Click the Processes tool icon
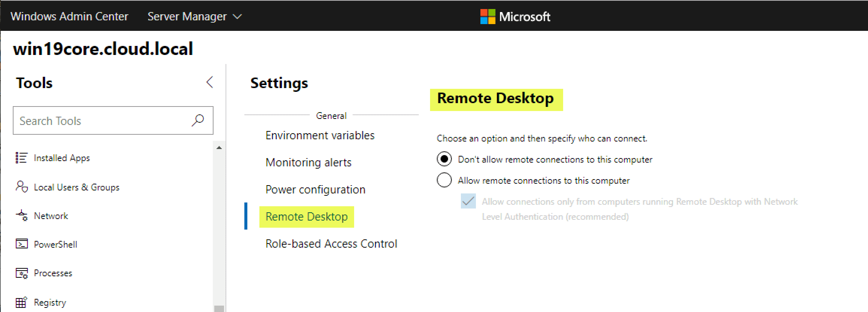Image resolution: width=868 pixels, height=312 pixels. click(x=21, y=273)
